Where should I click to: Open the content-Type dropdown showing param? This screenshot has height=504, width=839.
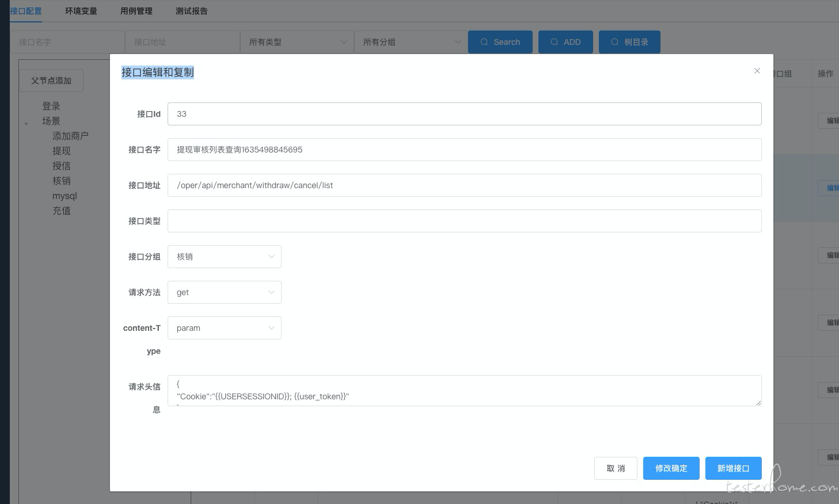click(224, 328)
